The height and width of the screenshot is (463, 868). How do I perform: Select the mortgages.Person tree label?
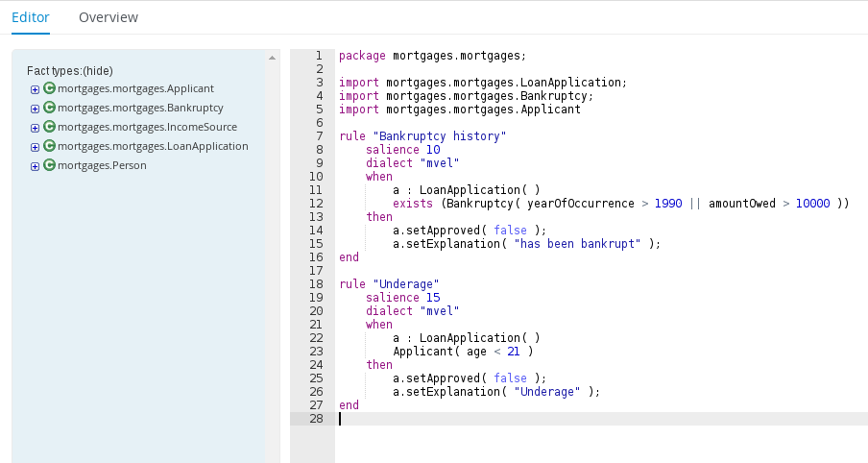(x=102, y=165)
